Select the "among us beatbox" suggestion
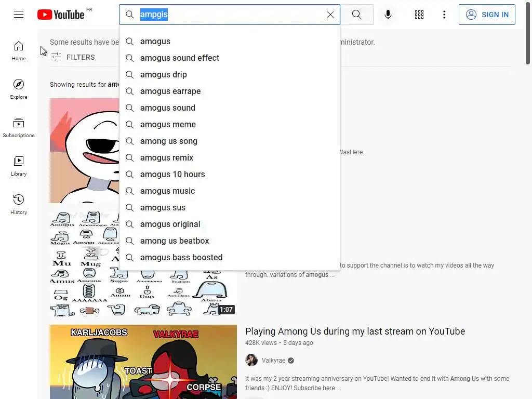The height and width of the screenshot is (399, 532). tap(230, 241)
